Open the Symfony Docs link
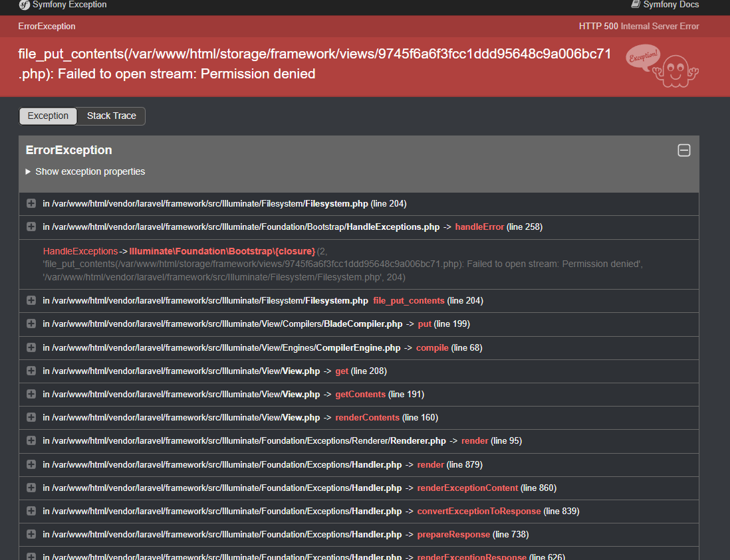Image resolution: width=730 pixels, height=560 pixels. pos(665,5)
